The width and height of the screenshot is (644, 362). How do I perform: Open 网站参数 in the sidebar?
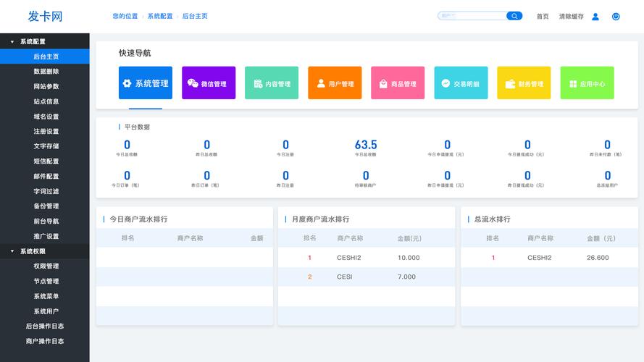click(46, 86)
